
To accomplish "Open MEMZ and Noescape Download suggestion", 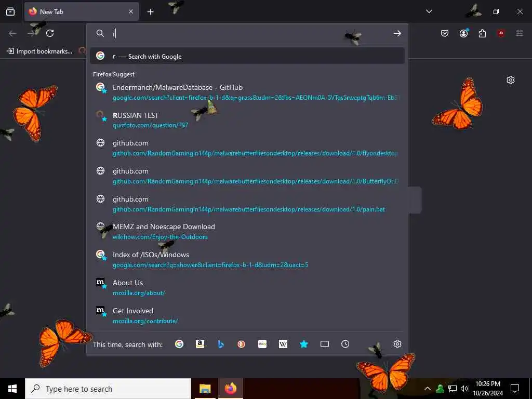I will (x=247, y=232).
